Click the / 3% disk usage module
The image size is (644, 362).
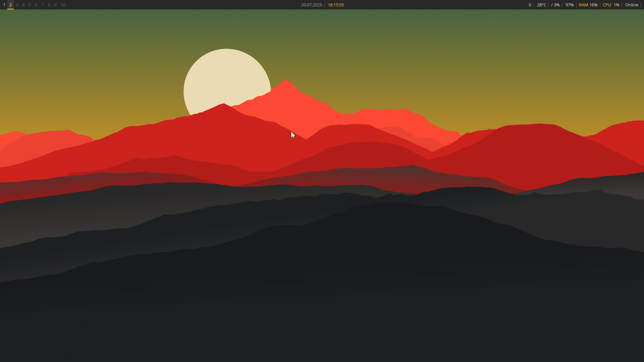[555, 5]
